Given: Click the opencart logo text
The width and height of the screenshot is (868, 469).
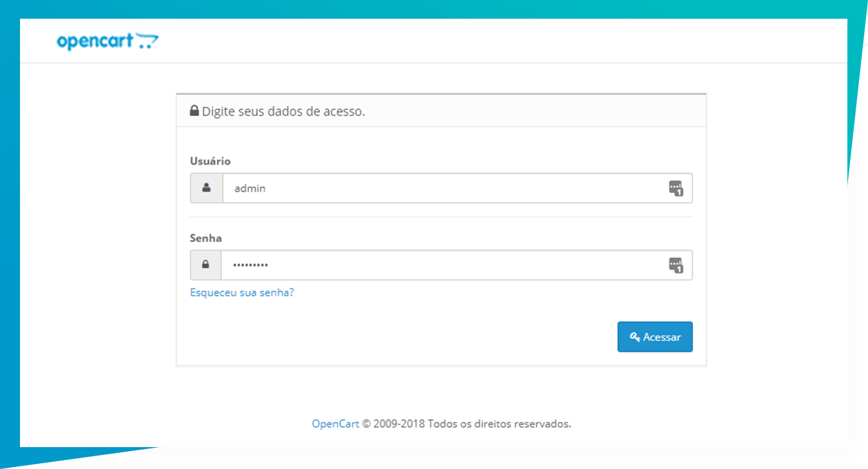Looking at the screenshot, I should coord(95,42).
